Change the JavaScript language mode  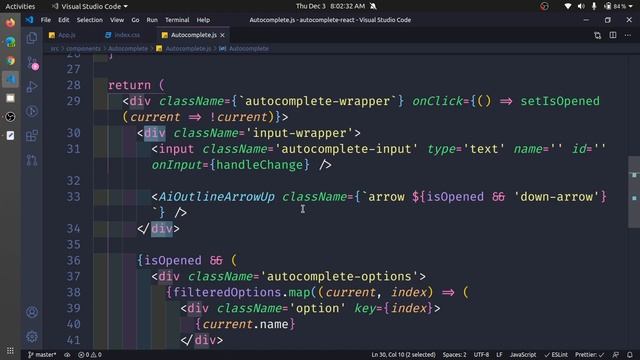(523, 355)
